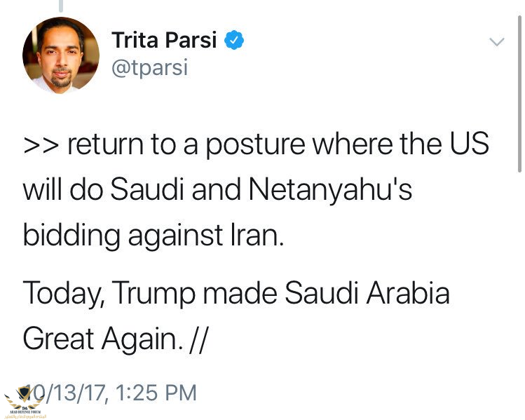Click the Arabic caption under the watermark logo
Viewport: 525px width, 420px height.
25,416
